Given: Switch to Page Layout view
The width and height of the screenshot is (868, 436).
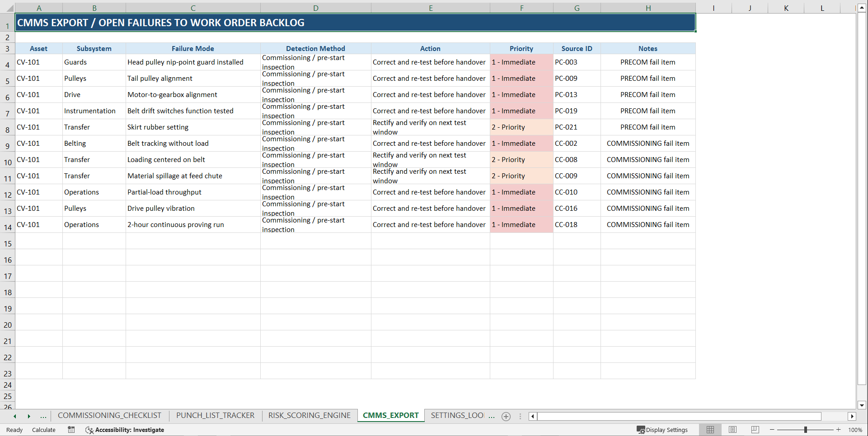Looking at the screenshot, I should (x=732, y=430).
